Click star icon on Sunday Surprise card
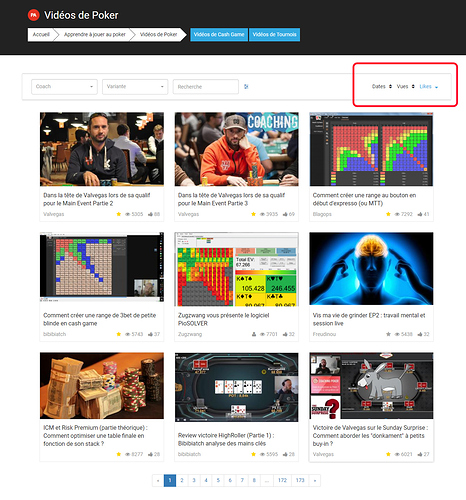This screenshot has width=466, height=500. [388, 454]
